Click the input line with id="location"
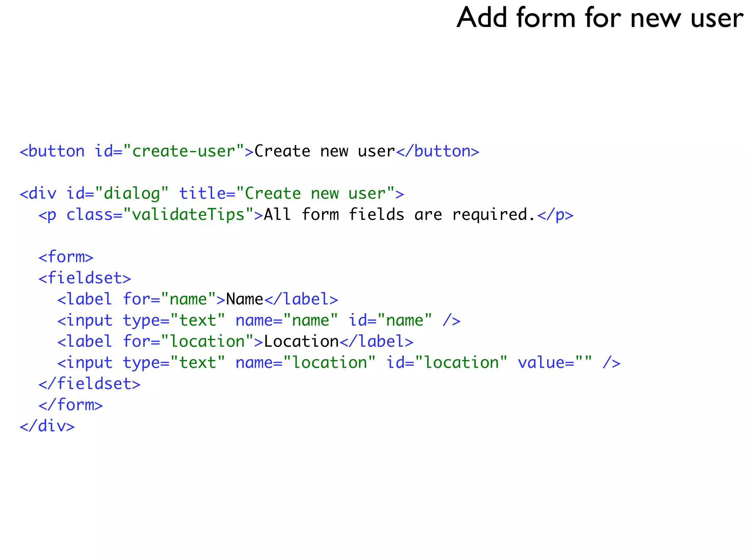Image resolution: width=747 pixels, height=560 pixels. [339, 363]
